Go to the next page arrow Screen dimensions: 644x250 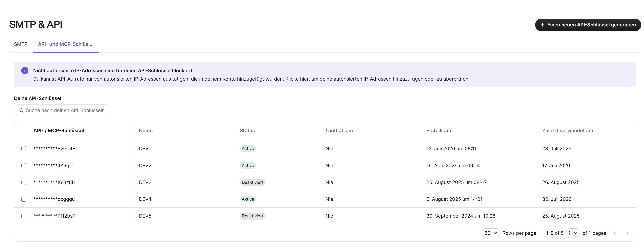point(627,233)
